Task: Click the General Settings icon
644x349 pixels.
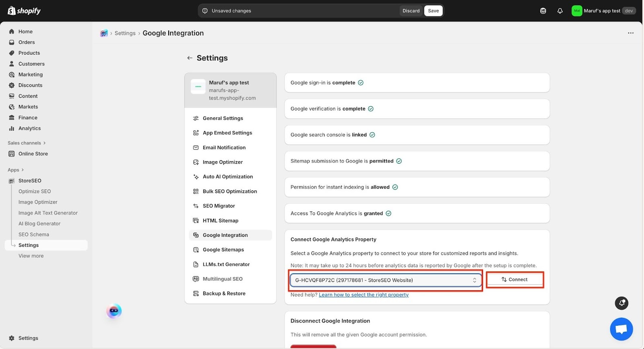Action: (196, 118)
